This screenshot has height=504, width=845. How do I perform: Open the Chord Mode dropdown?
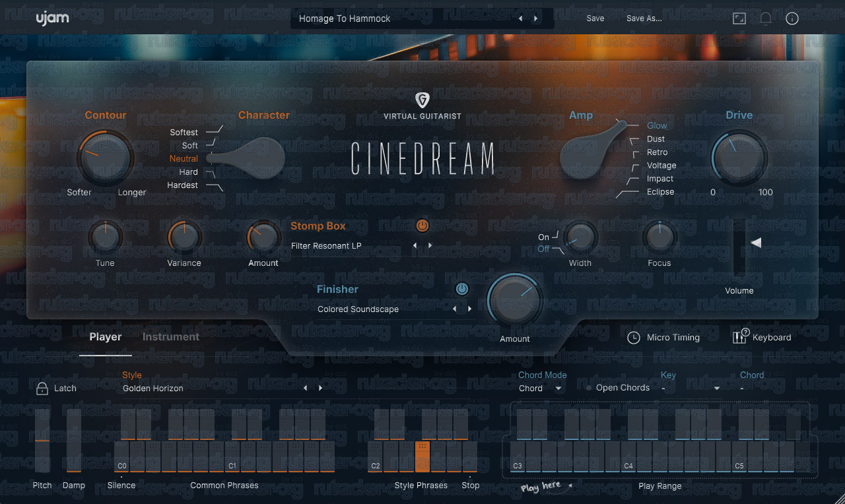tap(541, 388)
